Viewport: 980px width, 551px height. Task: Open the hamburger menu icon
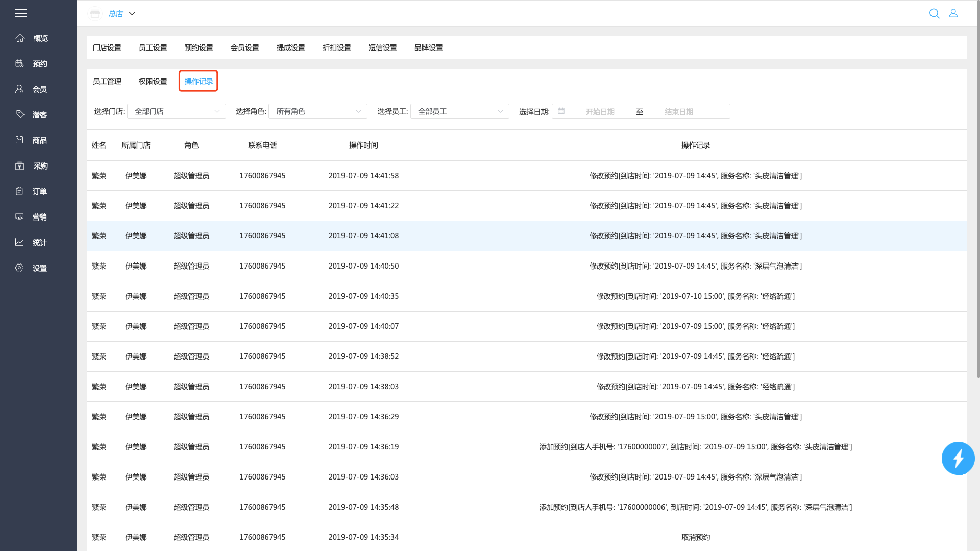click(21, 13)
